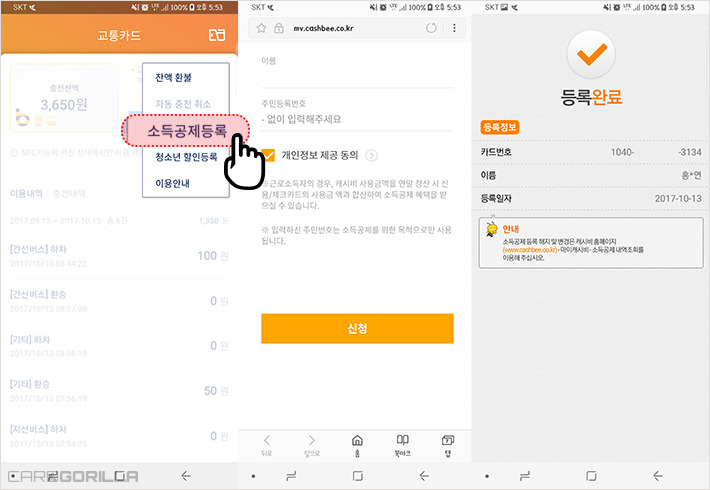Expand 개인정보 제공 동의 details arrow
Screen dimensions: 710x490
(371, 156)
